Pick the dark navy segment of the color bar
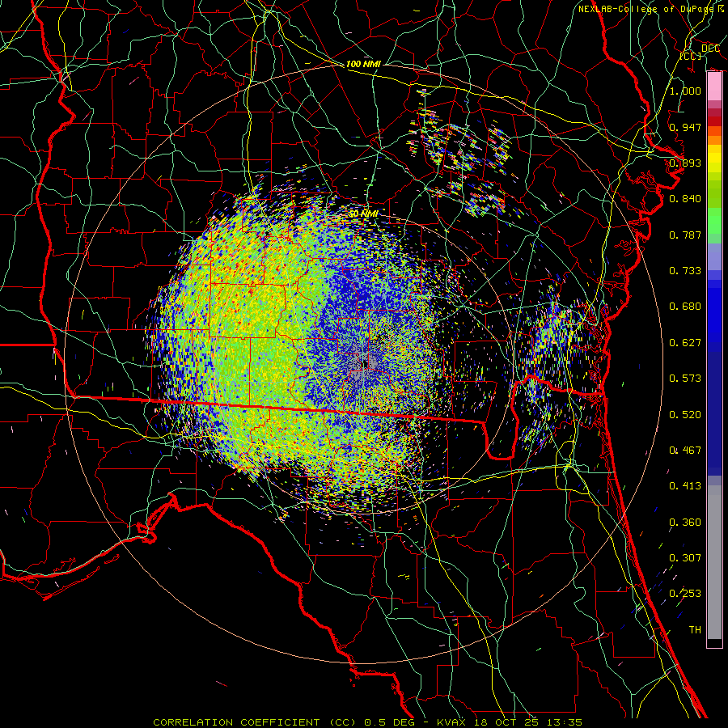 (x=714, y=413)
